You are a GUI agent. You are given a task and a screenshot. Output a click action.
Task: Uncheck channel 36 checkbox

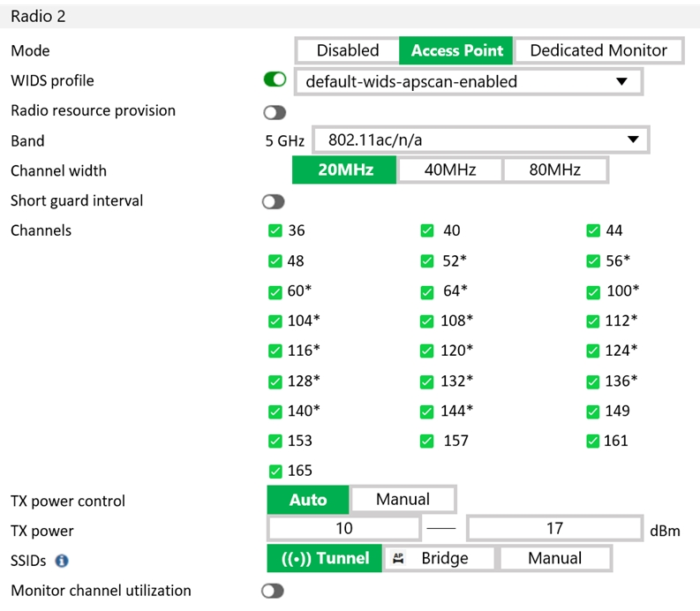[x=275, y=231]
